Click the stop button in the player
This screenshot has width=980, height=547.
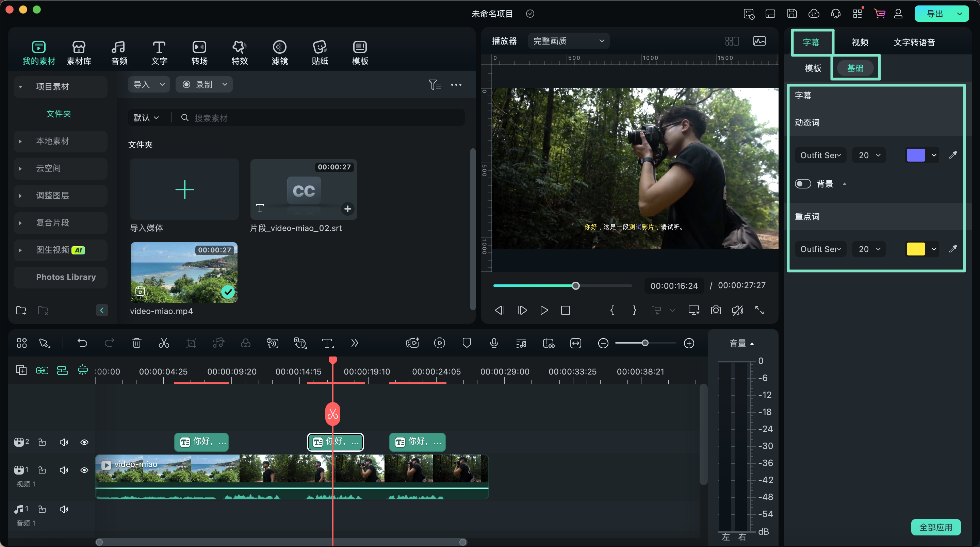[565, 310]
